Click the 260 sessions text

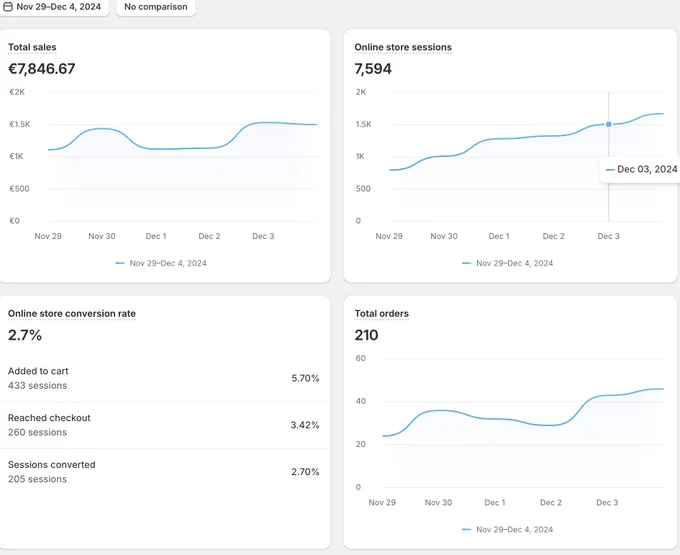click(x=37, y=432)
